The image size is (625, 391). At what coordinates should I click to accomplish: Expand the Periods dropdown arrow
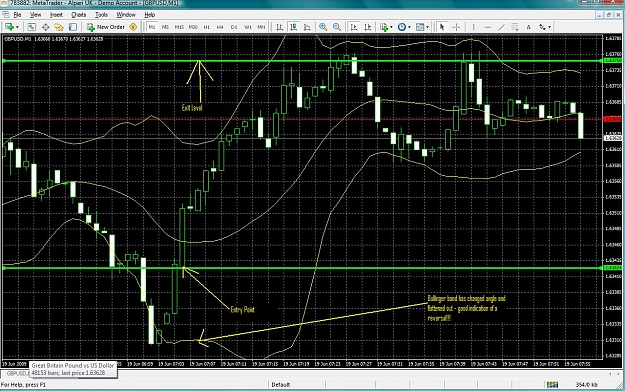click(x=409, y=27)
